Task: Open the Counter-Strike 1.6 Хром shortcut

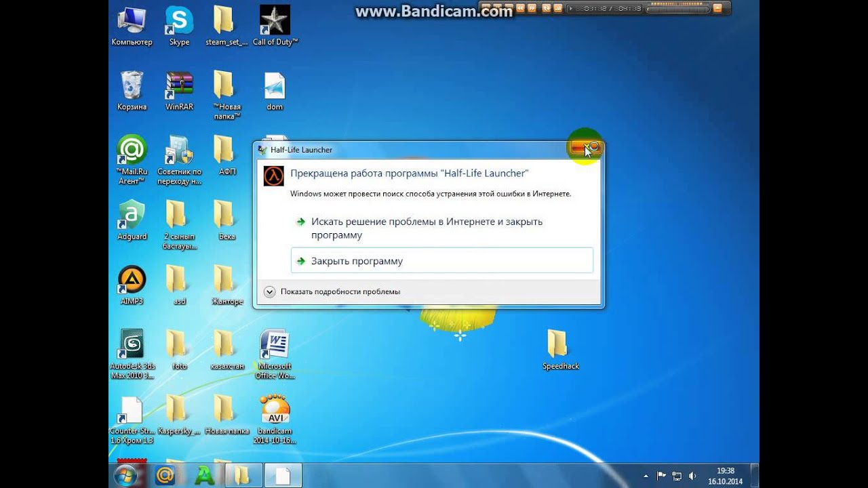Action: 132,420
